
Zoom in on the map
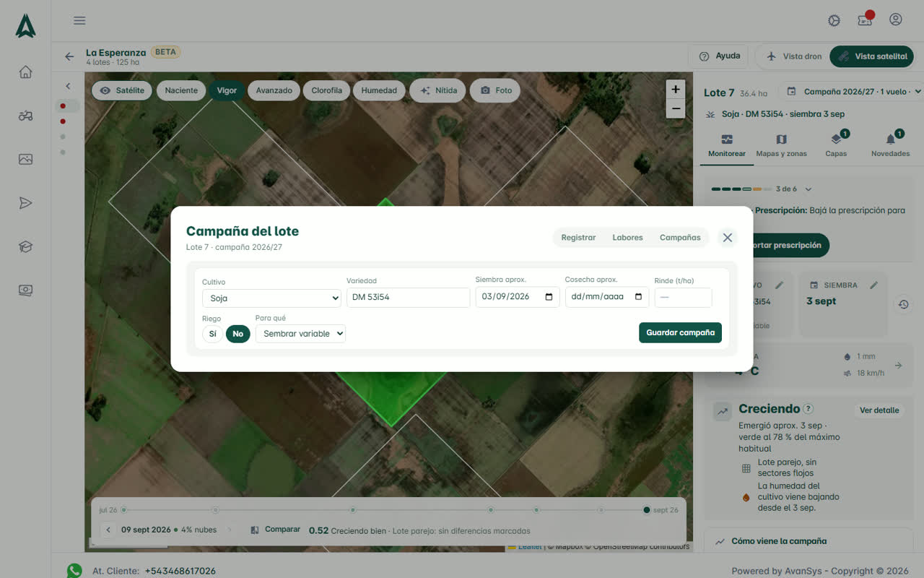675,90
